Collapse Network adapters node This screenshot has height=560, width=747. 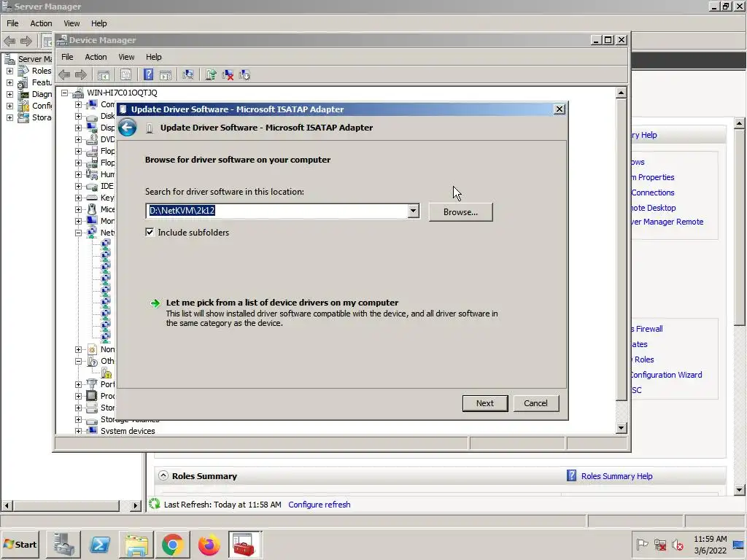click(x=78, y=233)
